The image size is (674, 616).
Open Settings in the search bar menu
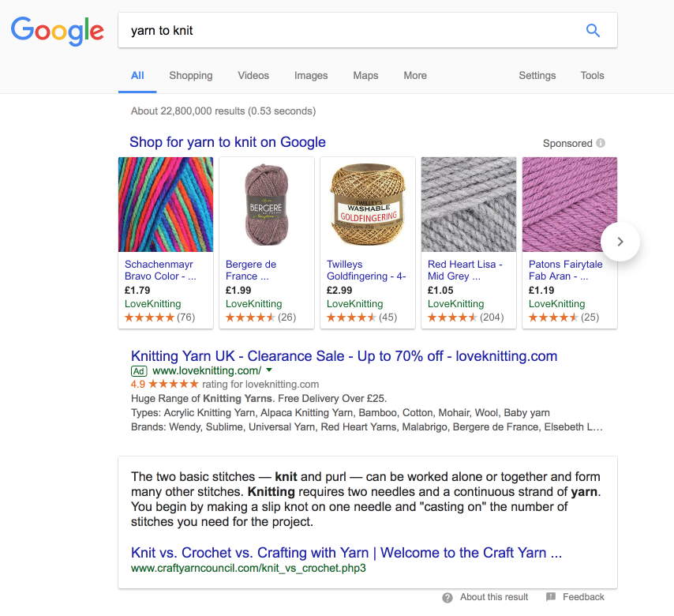pos(537,75)
